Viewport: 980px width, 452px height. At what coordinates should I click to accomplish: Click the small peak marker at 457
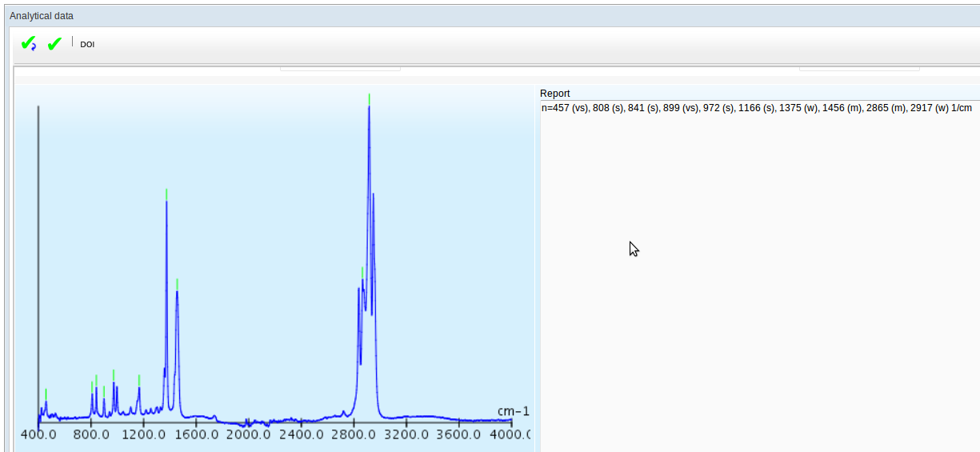pyautogui.click(x=46, y=394)
